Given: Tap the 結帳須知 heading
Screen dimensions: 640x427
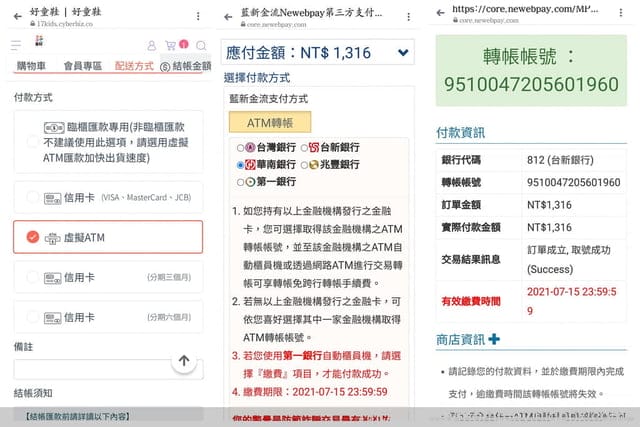Looking at the screenshot, I should (x=33, y=393).
